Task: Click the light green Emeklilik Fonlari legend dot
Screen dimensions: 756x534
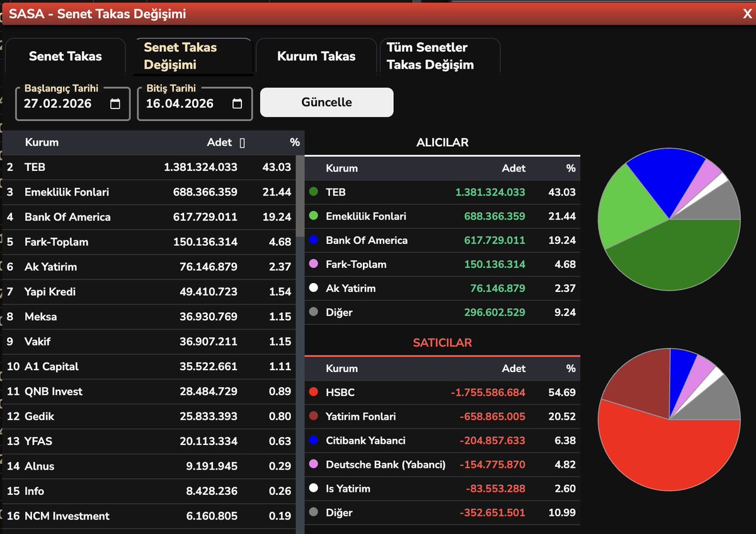Action: (x=313, y=216)
